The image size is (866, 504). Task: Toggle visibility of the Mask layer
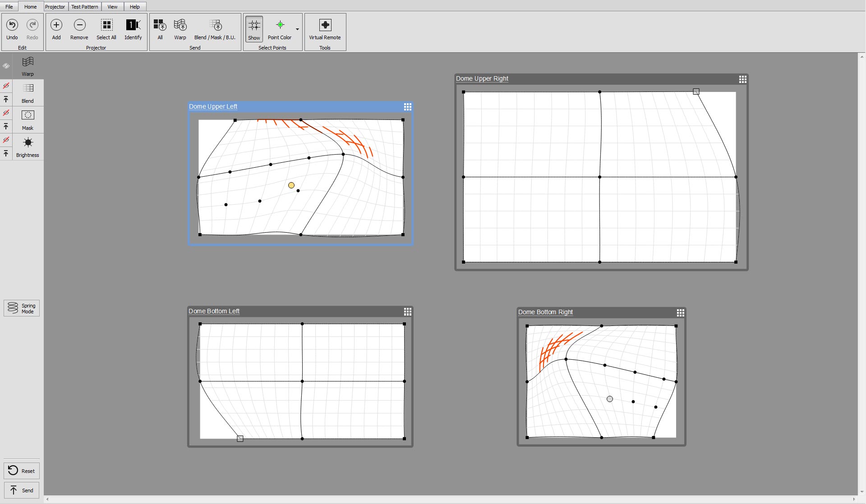(x=6, y=113)
